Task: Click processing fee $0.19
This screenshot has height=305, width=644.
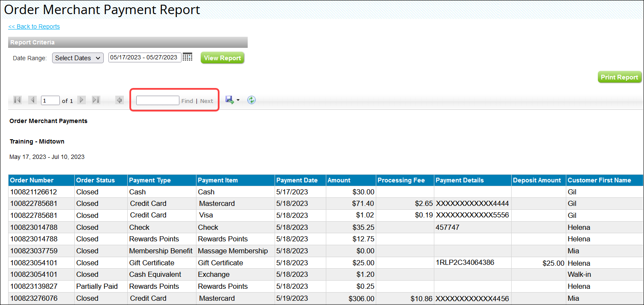Action: click(424, 215)
